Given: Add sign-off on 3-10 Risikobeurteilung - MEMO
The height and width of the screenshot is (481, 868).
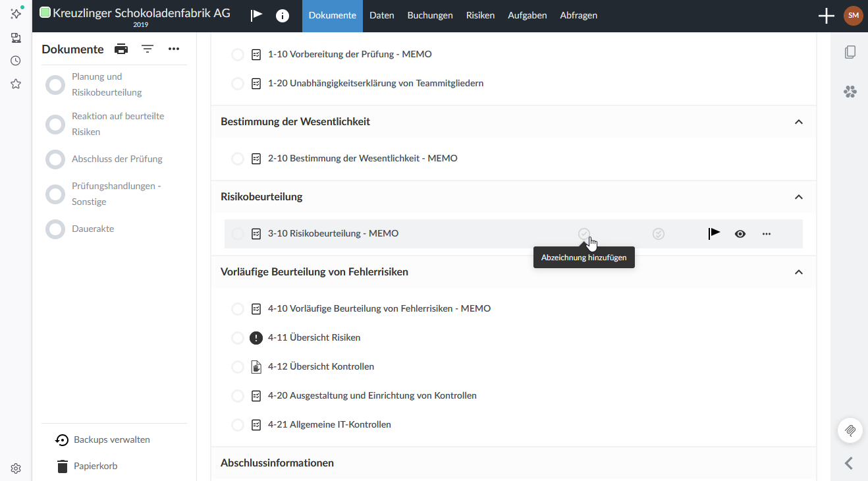Looking at the screenshot, I should click(x=583, y=233).
